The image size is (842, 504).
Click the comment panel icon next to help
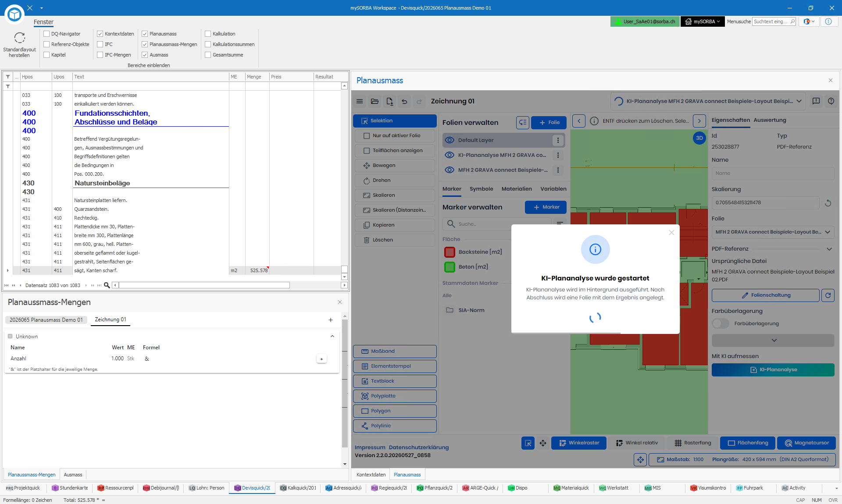816,101
